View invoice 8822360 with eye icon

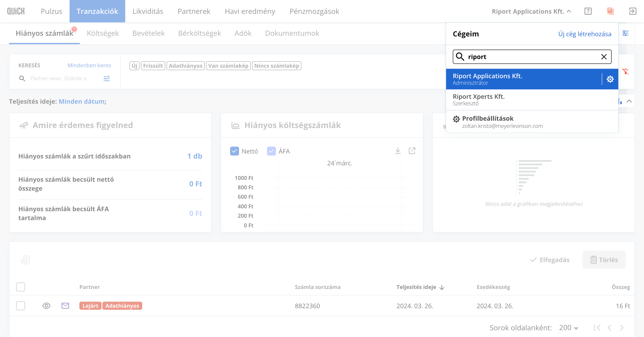coord(46,305)
